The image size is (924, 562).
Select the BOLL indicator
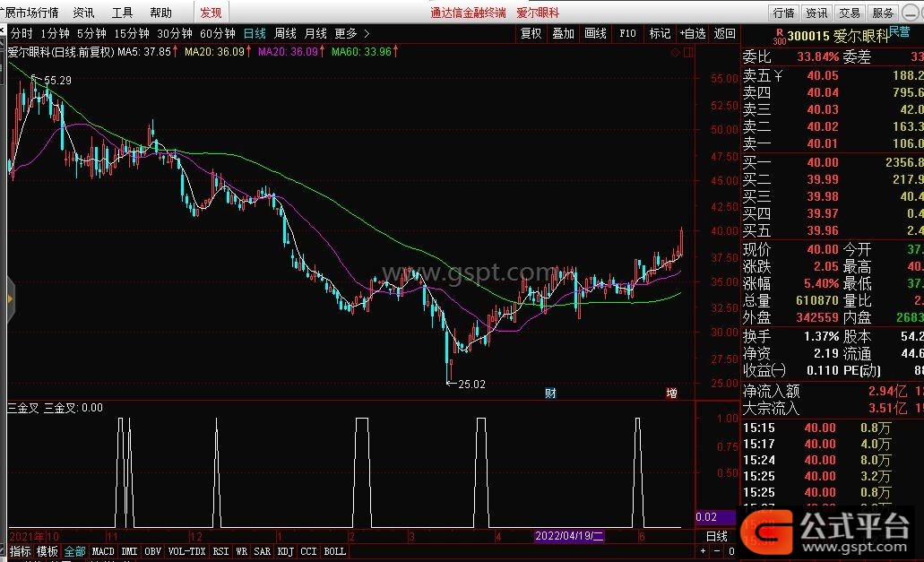pos(334,551)
